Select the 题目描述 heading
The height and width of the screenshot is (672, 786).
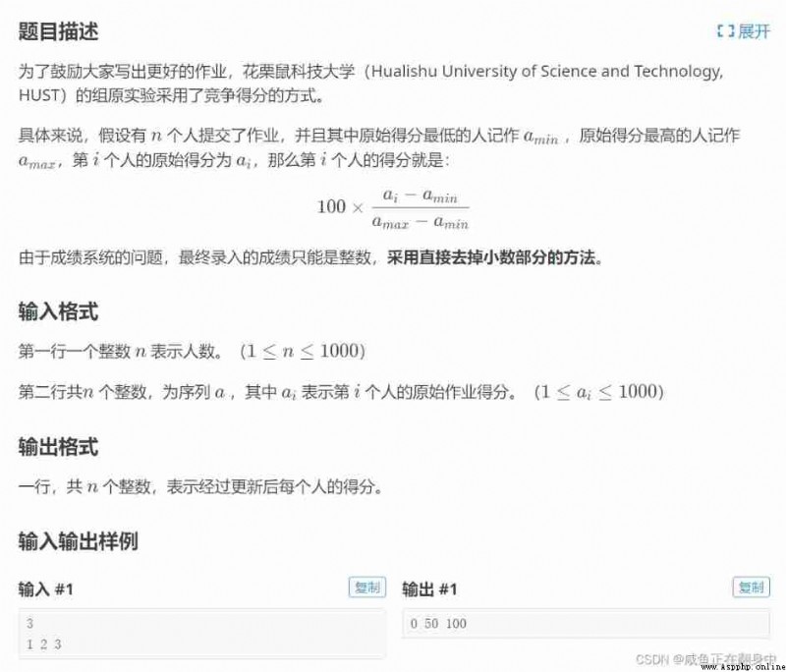pyautogui.click(x=58, y=31)
